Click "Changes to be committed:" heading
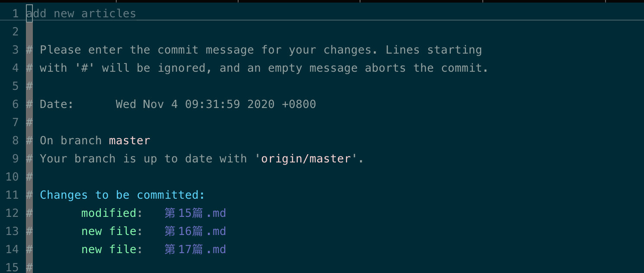 click(x=122, y=195)
